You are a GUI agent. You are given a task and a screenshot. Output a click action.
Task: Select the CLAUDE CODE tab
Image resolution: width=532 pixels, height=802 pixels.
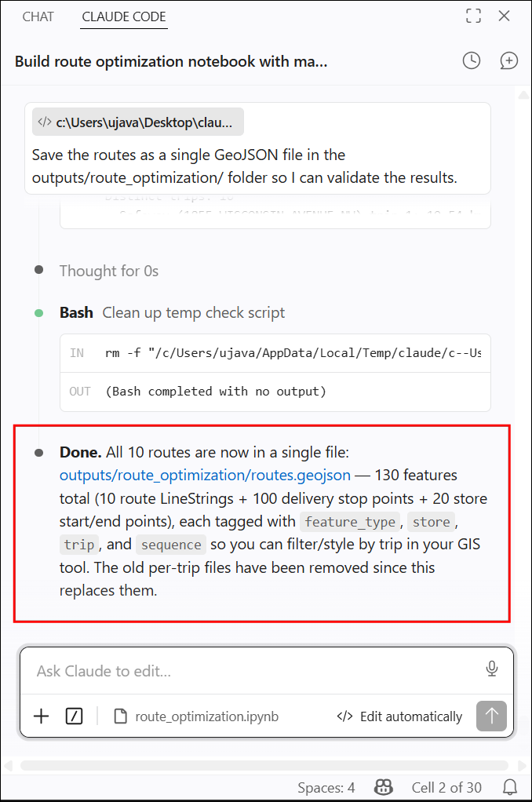pos(124,17)
